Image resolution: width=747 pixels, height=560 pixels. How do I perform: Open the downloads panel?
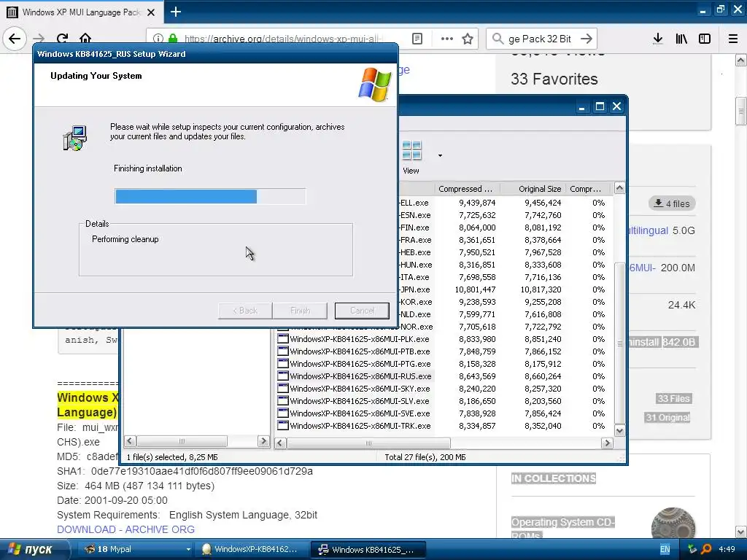658,39
